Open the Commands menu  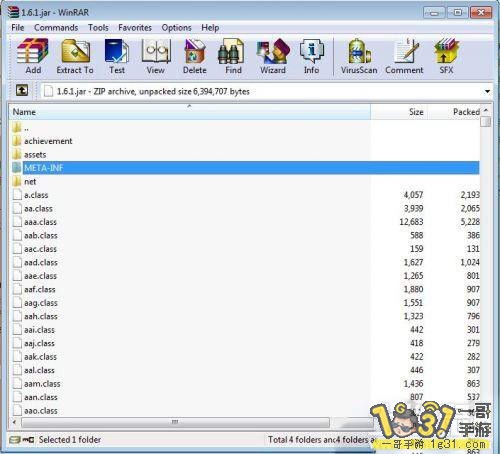56,28
